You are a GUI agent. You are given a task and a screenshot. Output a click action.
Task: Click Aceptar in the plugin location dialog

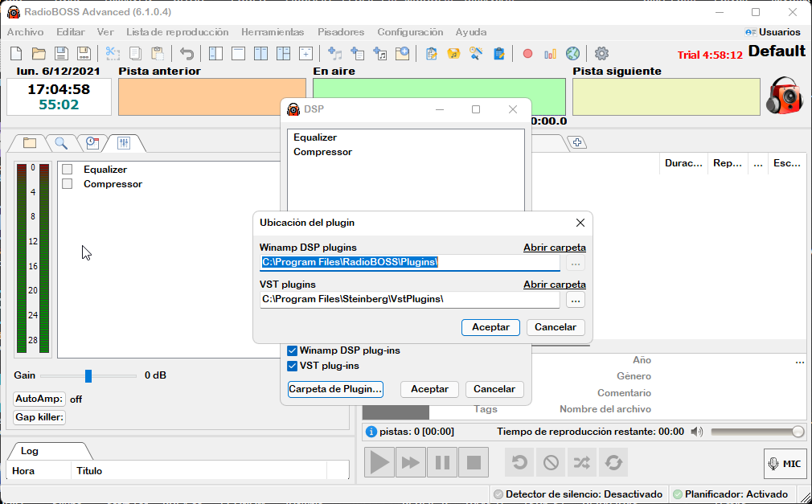pos(490,327)
